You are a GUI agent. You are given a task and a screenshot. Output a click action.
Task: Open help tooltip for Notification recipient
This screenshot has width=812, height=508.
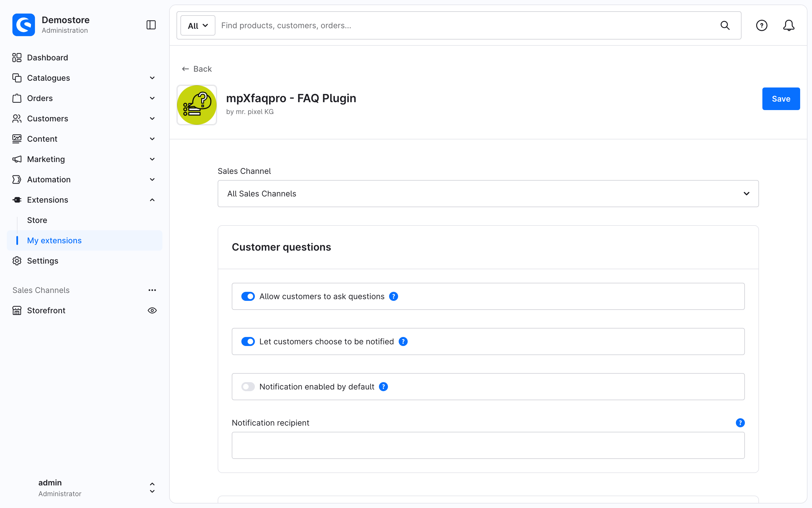coord(740,423)
